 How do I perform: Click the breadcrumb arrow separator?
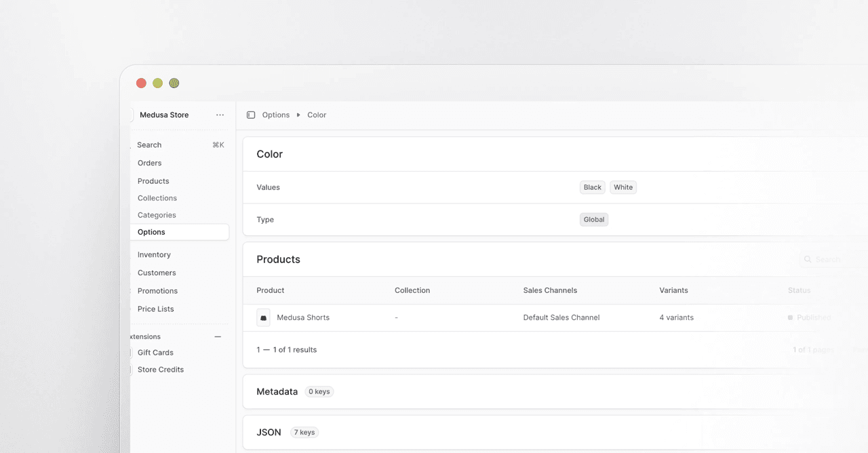(298, 115)
